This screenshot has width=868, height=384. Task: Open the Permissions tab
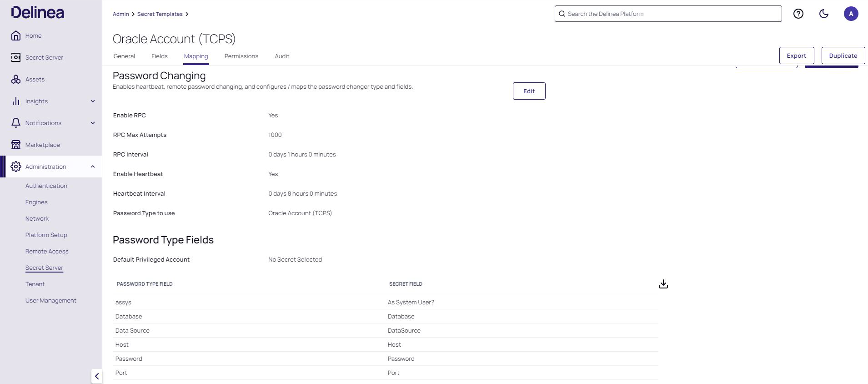point(241,56)
